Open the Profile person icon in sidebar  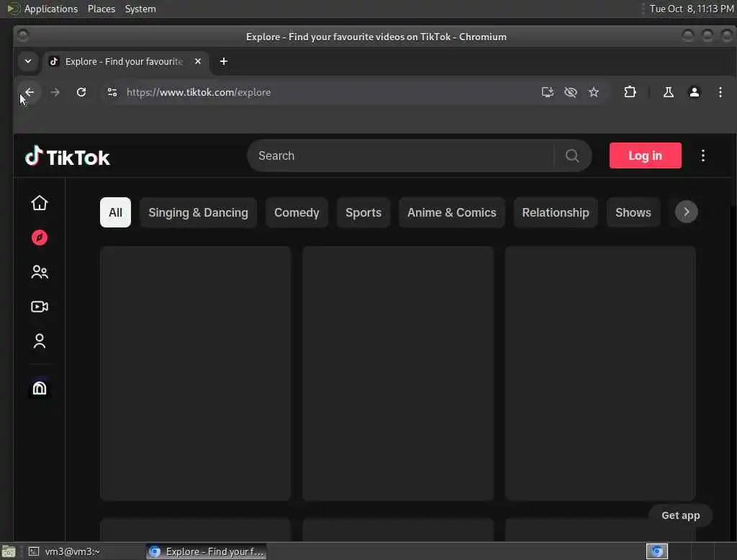click(x=40, y=341)
